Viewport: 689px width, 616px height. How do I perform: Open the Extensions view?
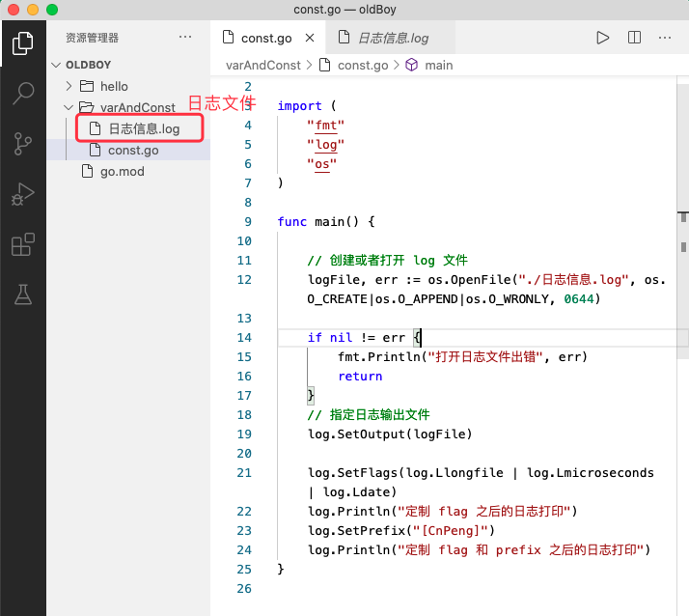[x=22, y=244]
